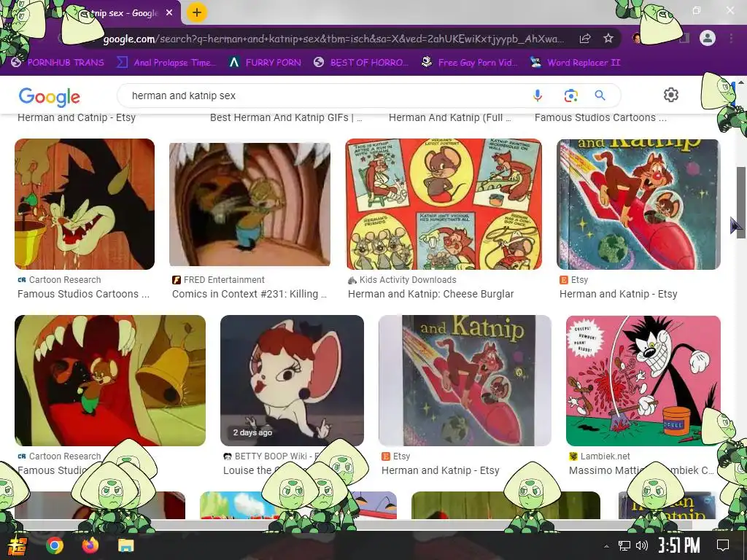
Task: Open the Cheese Burglar comic-page thumbnail
Action: [x=444, y=204]
